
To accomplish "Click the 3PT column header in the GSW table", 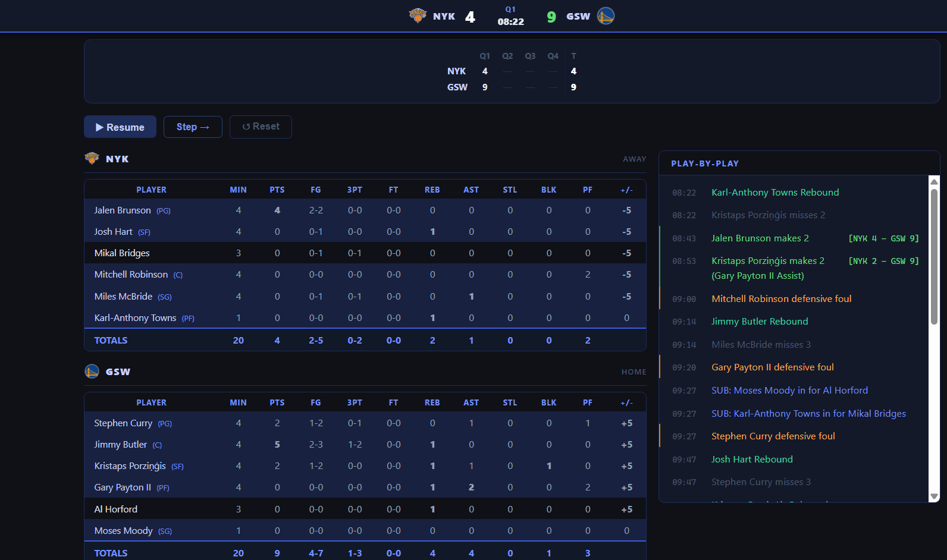I will tap(355, 402).
